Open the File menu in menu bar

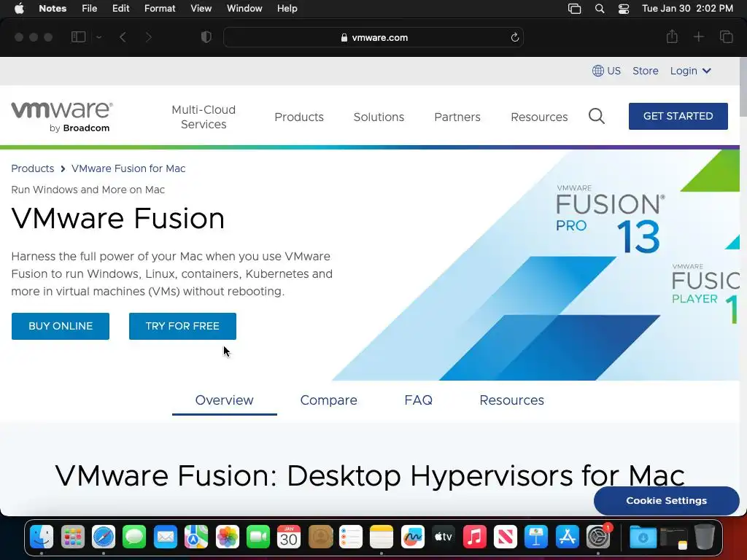[89, 9]
